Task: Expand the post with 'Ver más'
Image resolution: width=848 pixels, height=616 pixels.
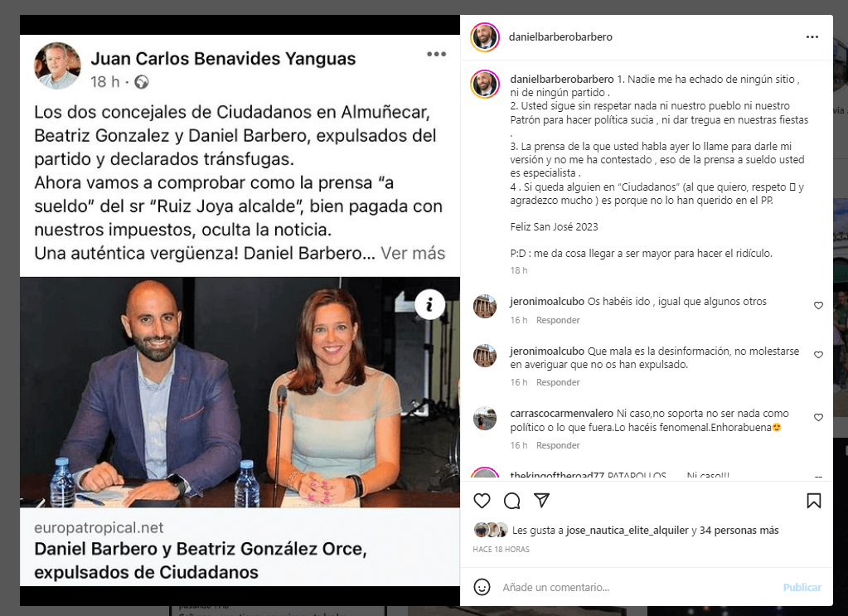Action: click(x=413, y=253)
